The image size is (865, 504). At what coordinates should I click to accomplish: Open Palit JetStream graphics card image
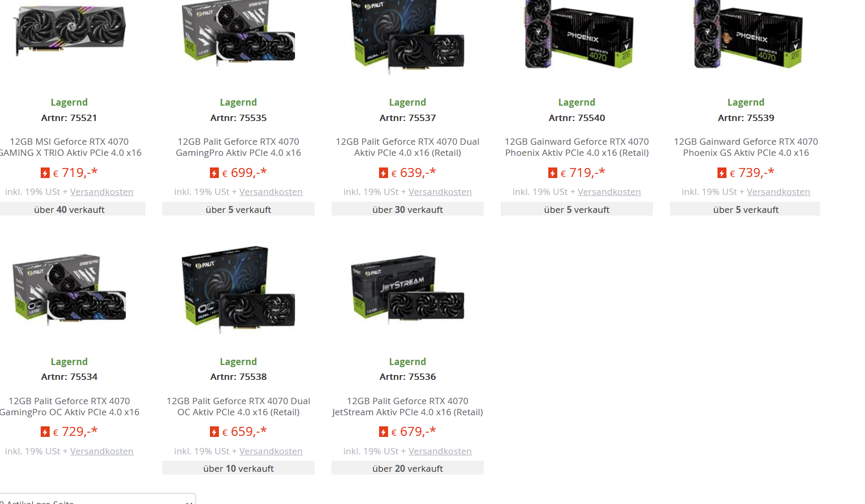click(408, 290)
